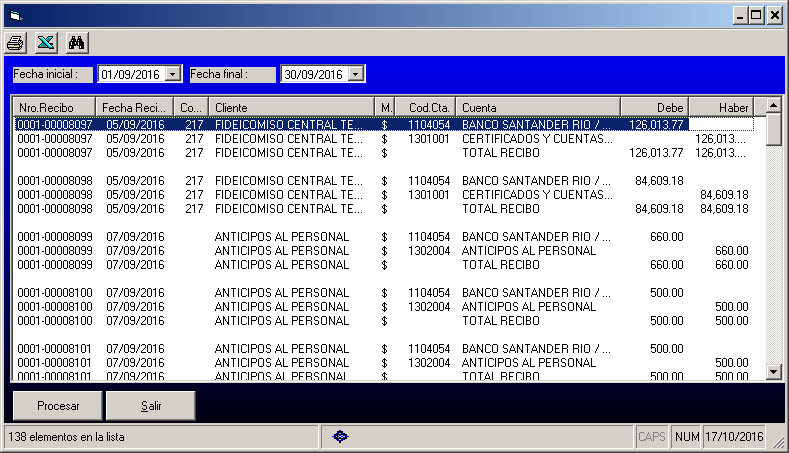This screenshot has height=453, width=789.
Task: Click the Fecha inicial date field
Action: click(130, 74)
